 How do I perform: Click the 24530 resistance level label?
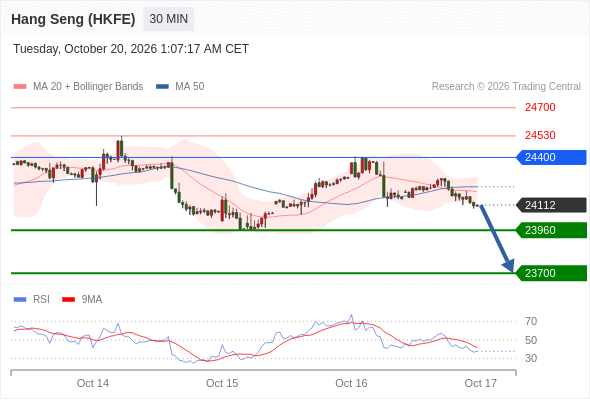pos(540,135)
